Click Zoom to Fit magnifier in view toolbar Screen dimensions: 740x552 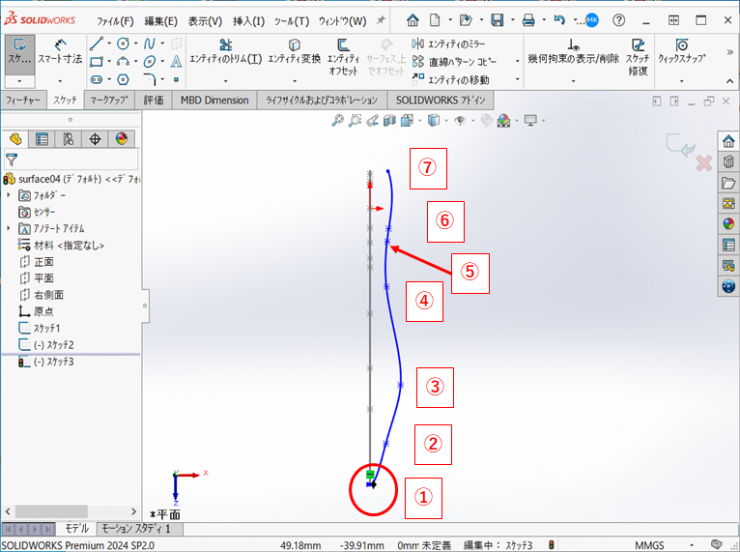[x=339, y=121]
